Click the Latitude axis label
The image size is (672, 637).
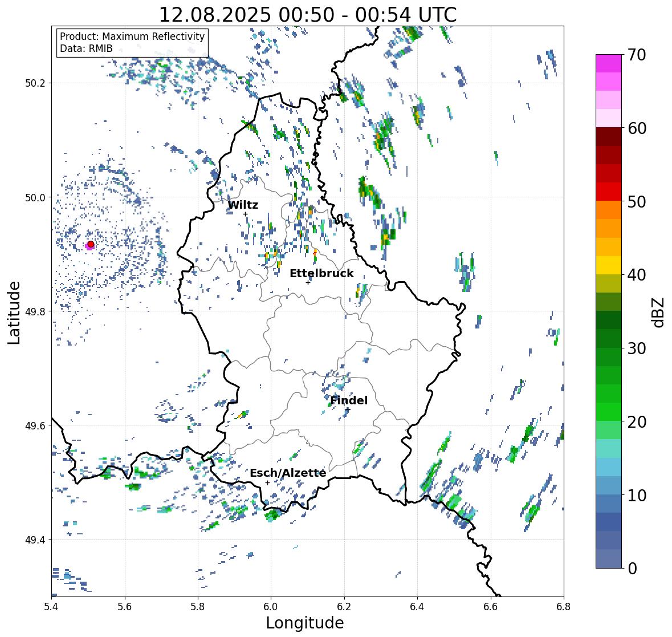pyautogui.click(x=14, y=313)
